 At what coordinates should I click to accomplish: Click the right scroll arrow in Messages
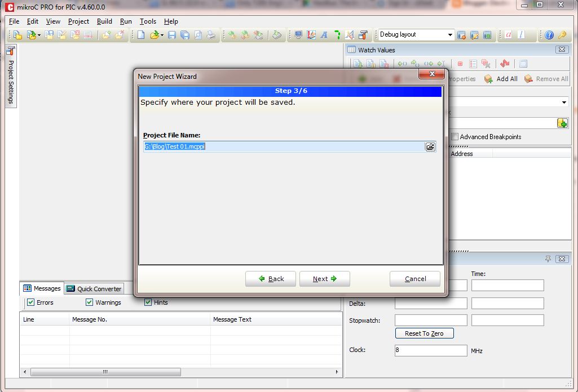[x=337, y=372]
